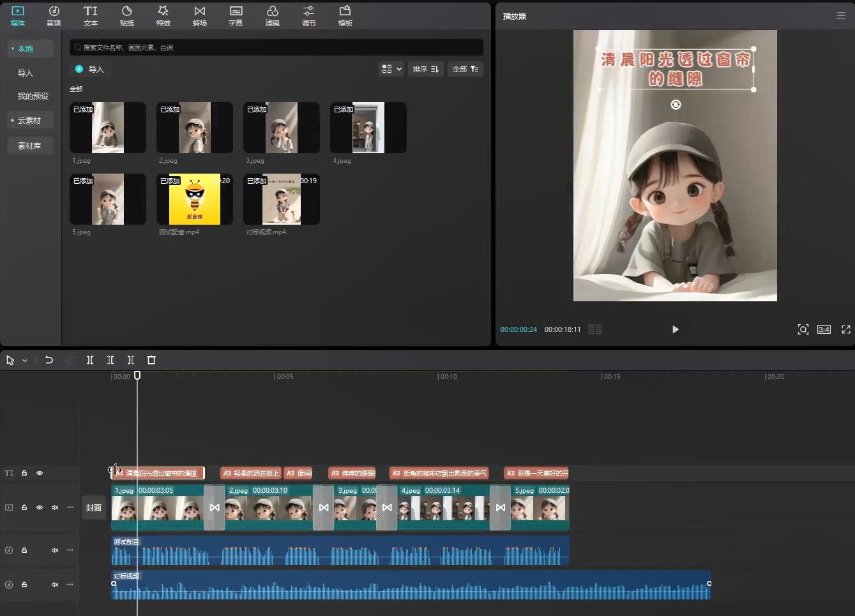This screenshot has width=855, height=616.
Task: Mute the 测试配音 audio track
Action: point(55,550)
